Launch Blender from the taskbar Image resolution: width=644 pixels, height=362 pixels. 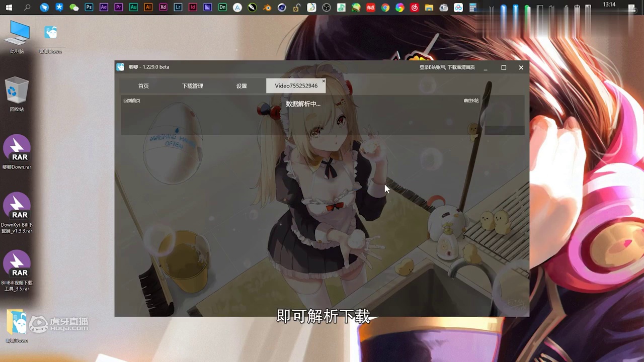tap(267, 8)
